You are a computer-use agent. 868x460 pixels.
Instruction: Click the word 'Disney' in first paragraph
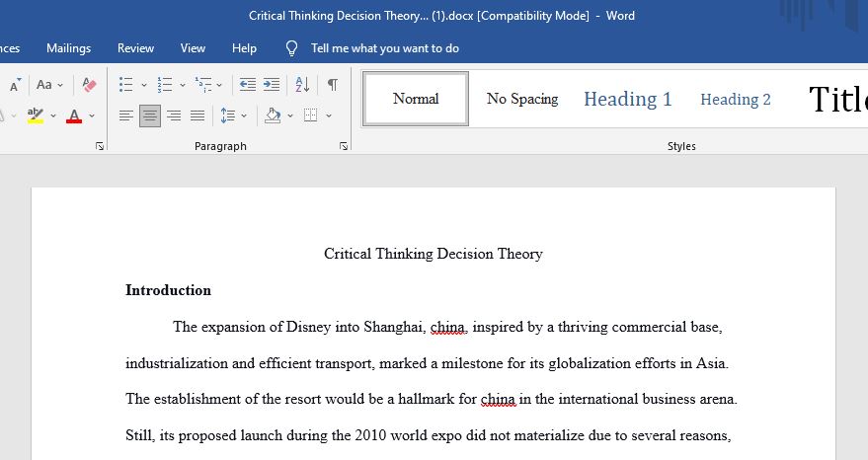click(x=308, y=327)
